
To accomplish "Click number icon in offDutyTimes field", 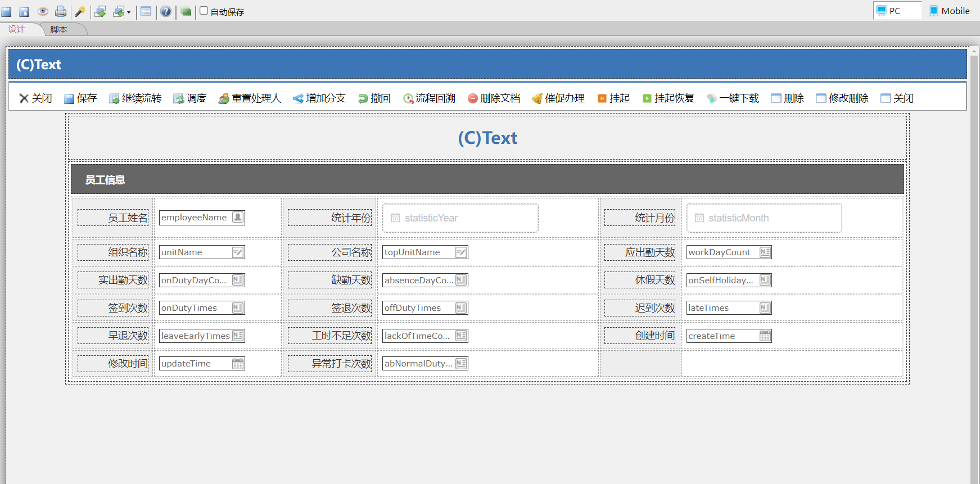I will [x=462, y=308].
